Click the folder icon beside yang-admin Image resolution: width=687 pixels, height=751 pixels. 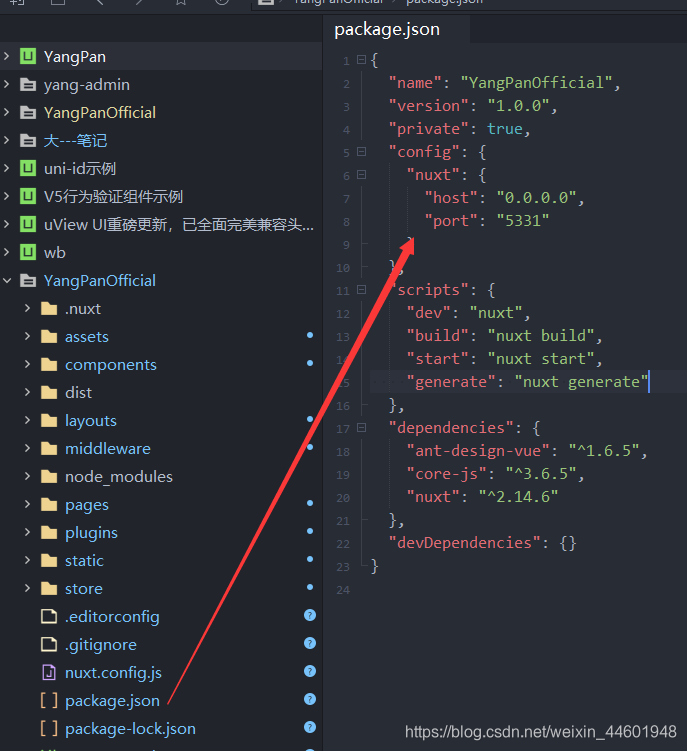pos(28,85)
